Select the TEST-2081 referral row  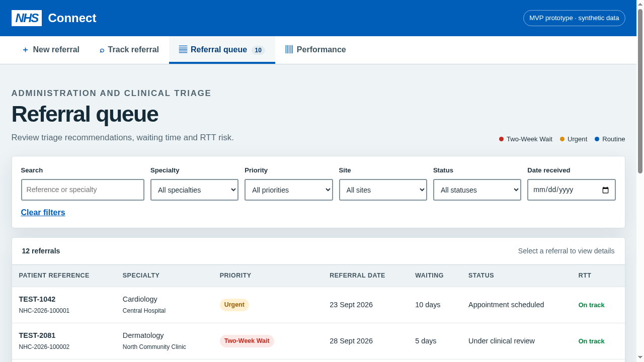pyautogui.click(x=318, y=341)
